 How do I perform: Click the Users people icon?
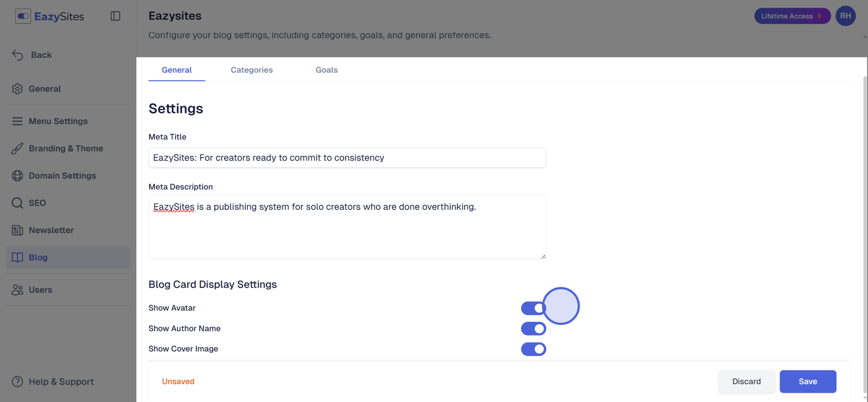(17, 290)
